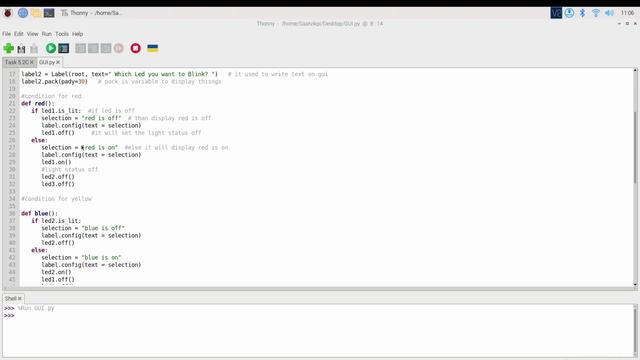Click the '"red is on"' string
Viewport: 640px width, 360px height.
click(100, 147)
